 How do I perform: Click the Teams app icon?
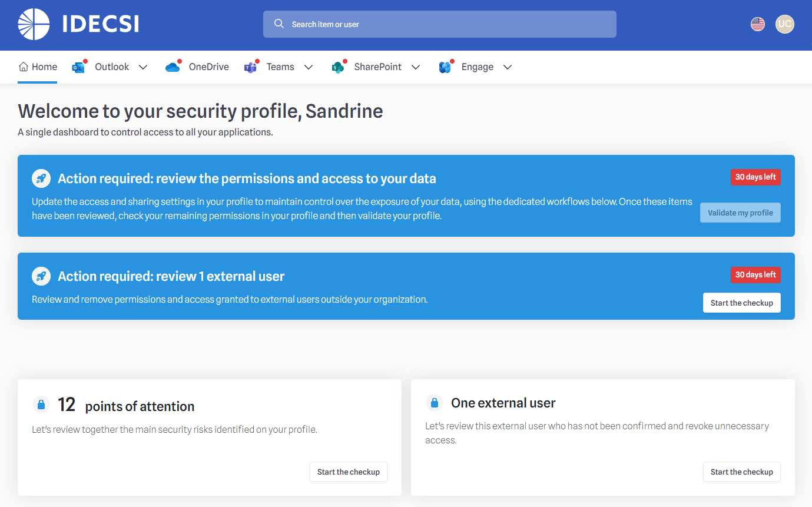coord(250,67)
